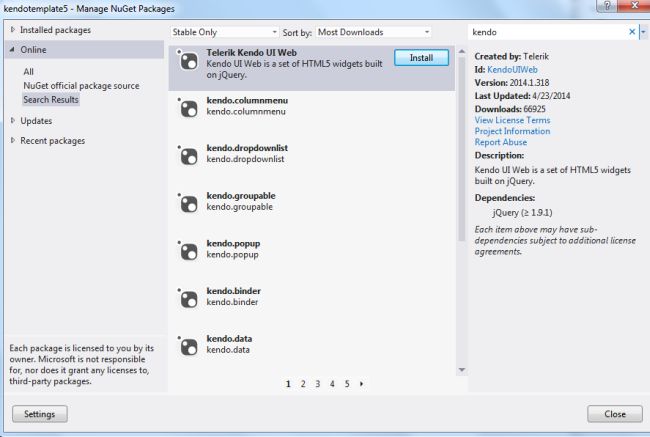The height and width of the screenshot is (437, 650).
Task: Click the kendo.popup package icon
Action: pos(189,252)
